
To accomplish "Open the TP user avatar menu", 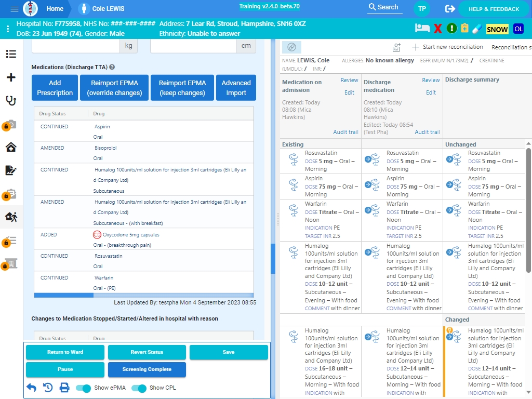I will coord(422,9).
